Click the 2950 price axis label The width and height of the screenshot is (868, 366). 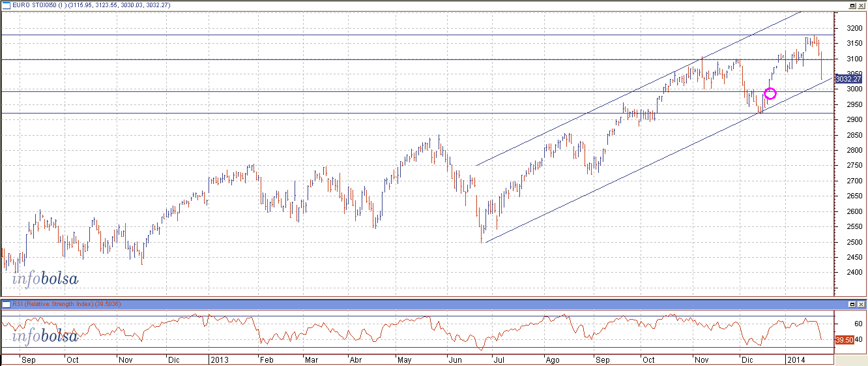pyautogui.click(x=853, y=105)
